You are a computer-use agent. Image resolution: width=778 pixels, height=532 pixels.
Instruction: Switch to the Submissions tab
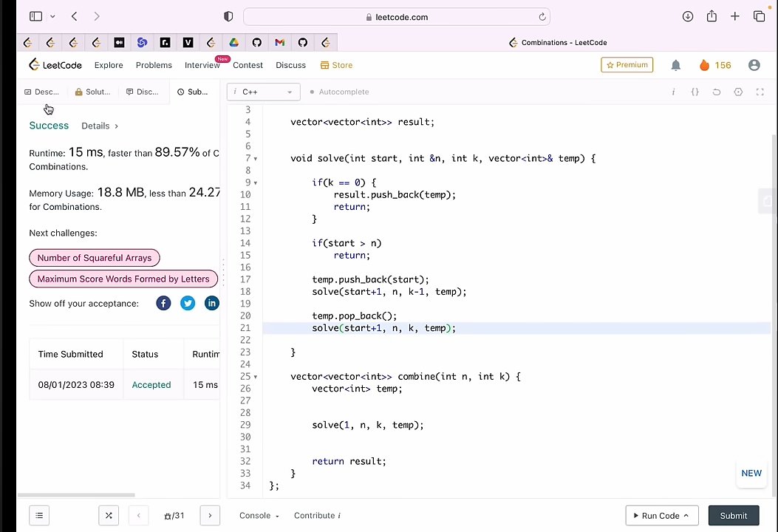tap(193, 92)
